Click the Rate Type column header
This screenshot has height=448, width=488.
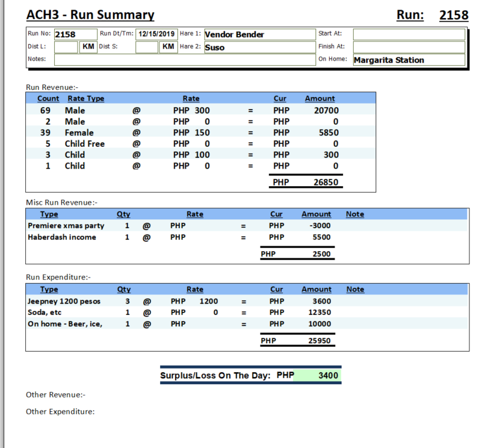coord(85,98)
